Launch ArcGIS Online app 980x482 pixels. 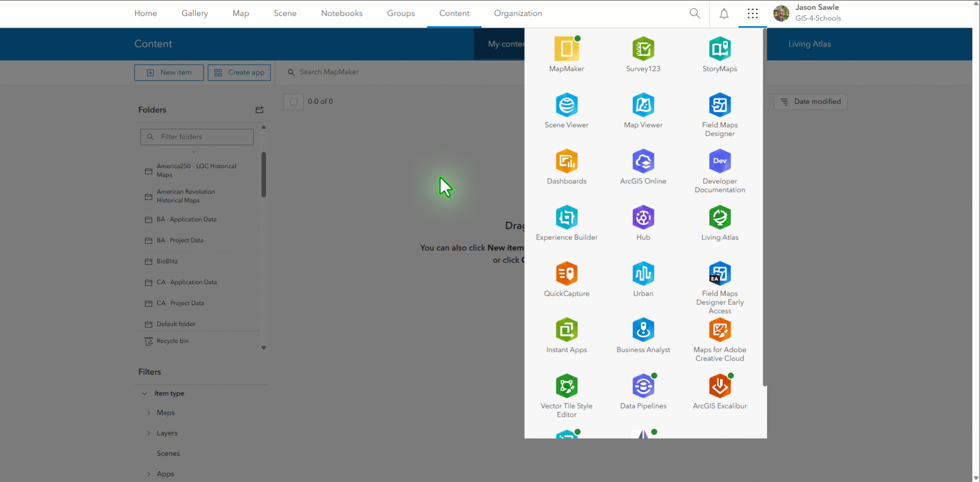click(x=643, y=167)
